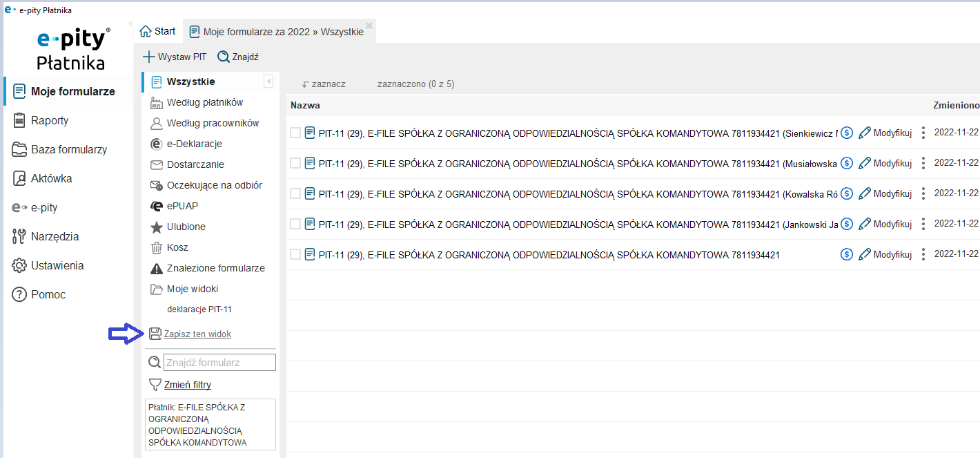Open three-dot menu for Jankowski row

923,225
